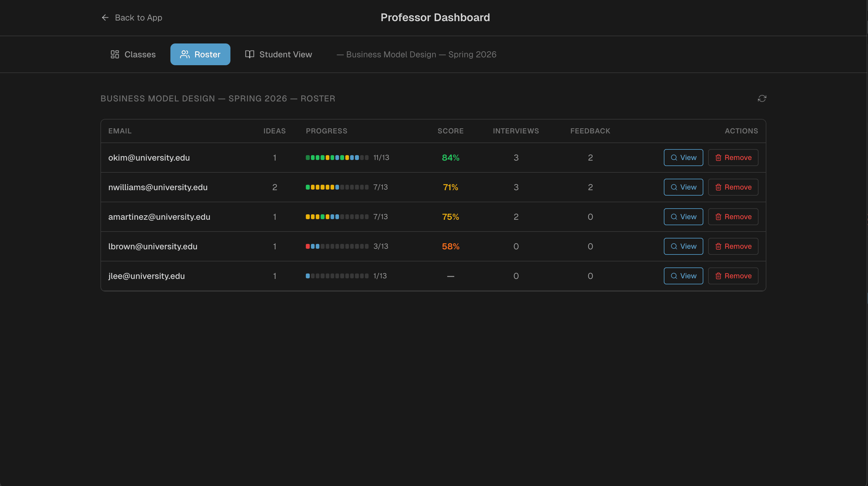Click the trash icon in lbrown's Remove button

point(718,246)
